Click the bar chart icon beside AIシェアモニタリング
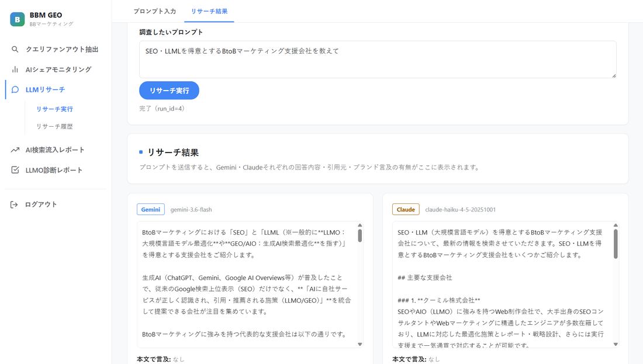 tap(15, 70)
